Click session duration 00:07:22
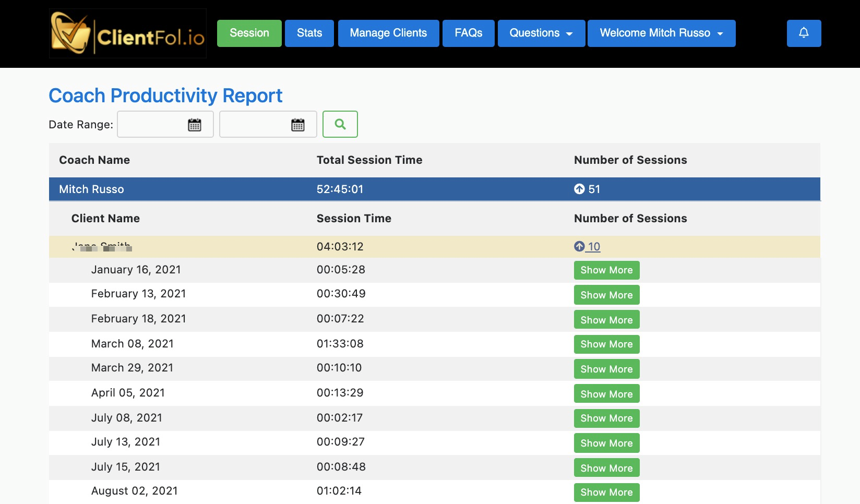 (x=340, y=319)
